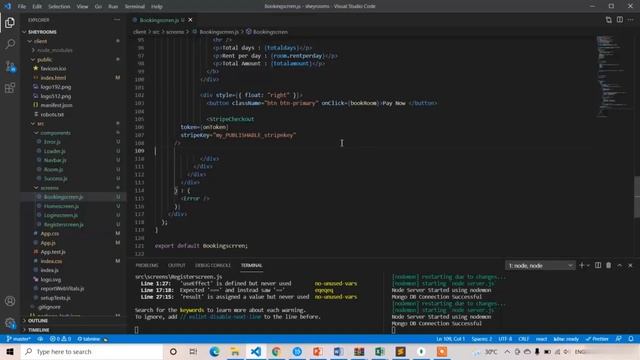This screenshot has width=640, height=360.
Task: Open Navbar.js in explorer
Action: tap(73, 160)
